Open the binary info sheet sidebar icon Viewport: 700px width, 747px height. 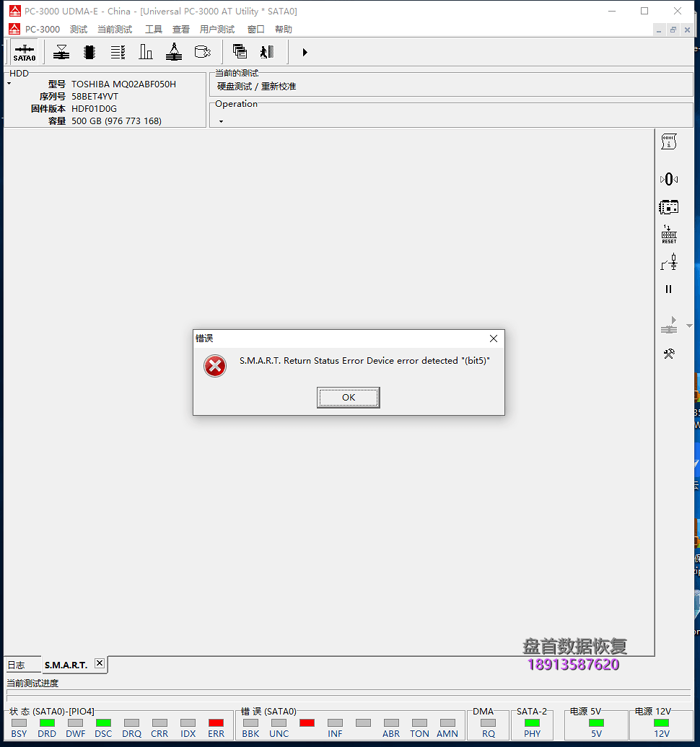[x=668, y=141]
